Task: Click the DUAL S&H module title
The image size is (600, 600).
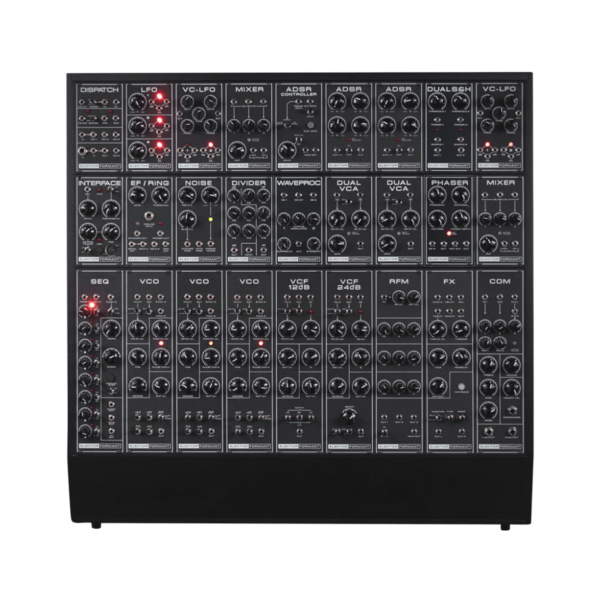Action: 449,90
